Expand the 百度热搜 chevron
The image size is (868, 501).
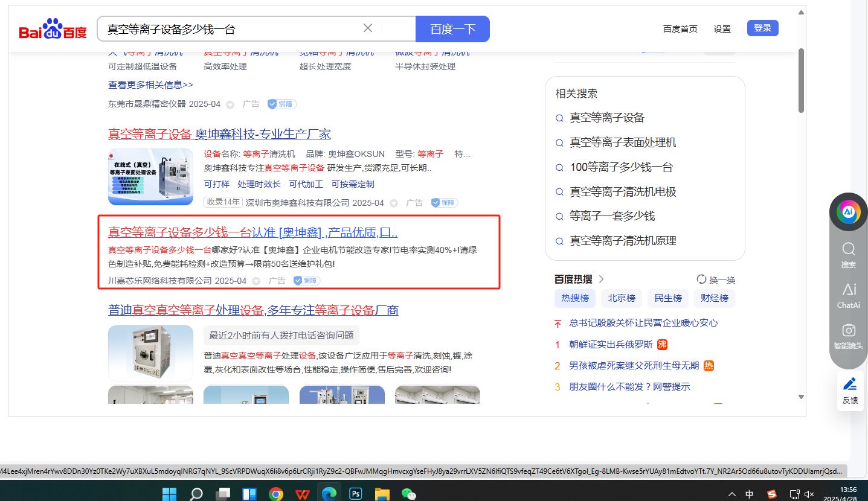pos(602,279)
